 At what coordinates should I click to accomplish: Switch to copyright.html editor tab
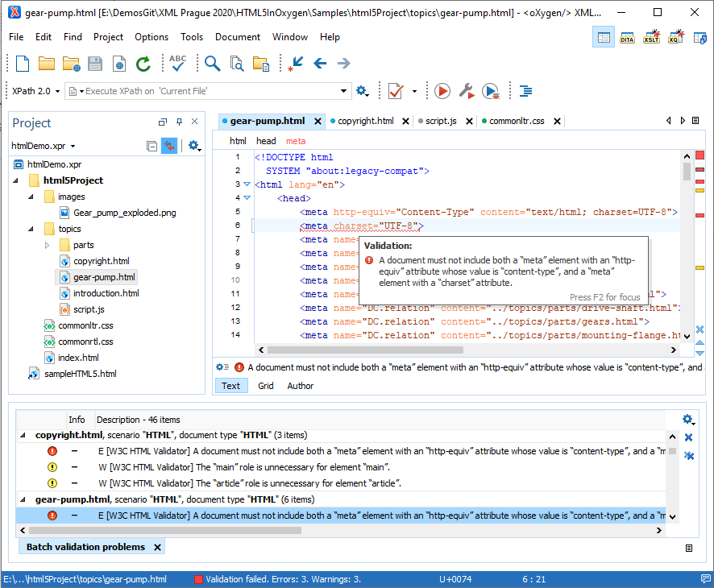(x=366, y=121)
